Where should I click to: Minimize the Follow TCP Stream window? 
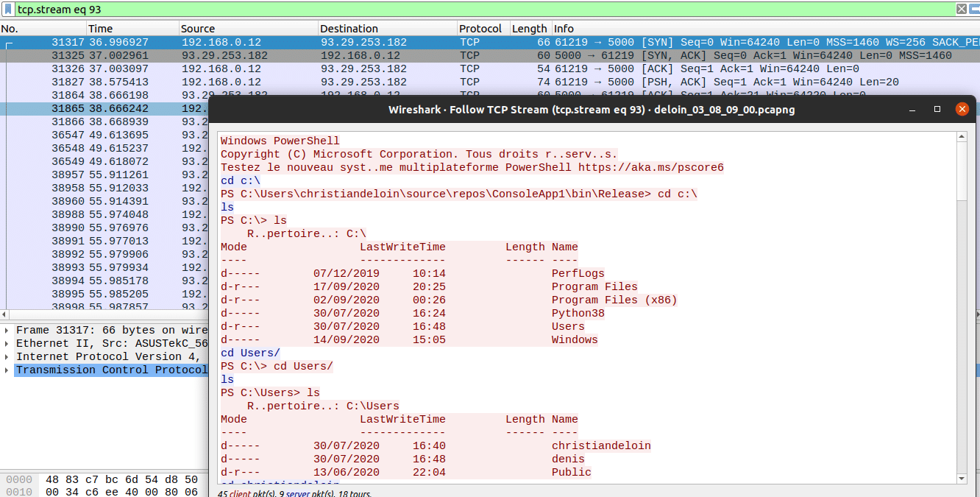coord(913,109)
